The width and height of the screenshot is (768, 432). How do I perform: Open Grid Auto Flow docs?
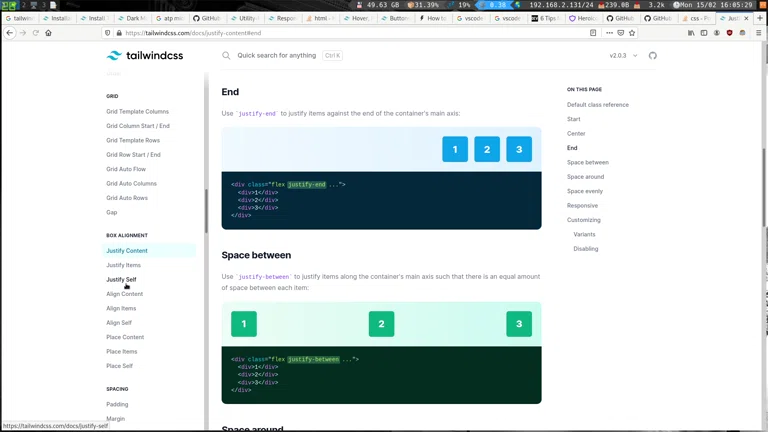click(126, 169)
